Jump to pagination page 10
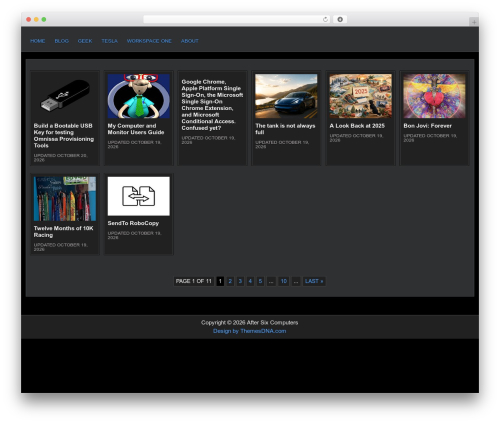Screen dimensions: 500x423 tap(284, 281)
